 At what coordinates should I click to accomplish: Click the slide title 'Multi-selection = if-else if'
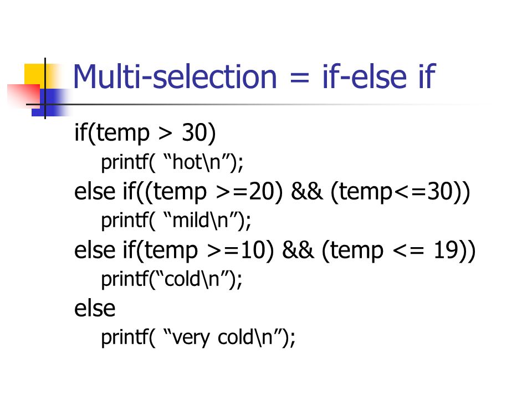(x=254, y=76)
